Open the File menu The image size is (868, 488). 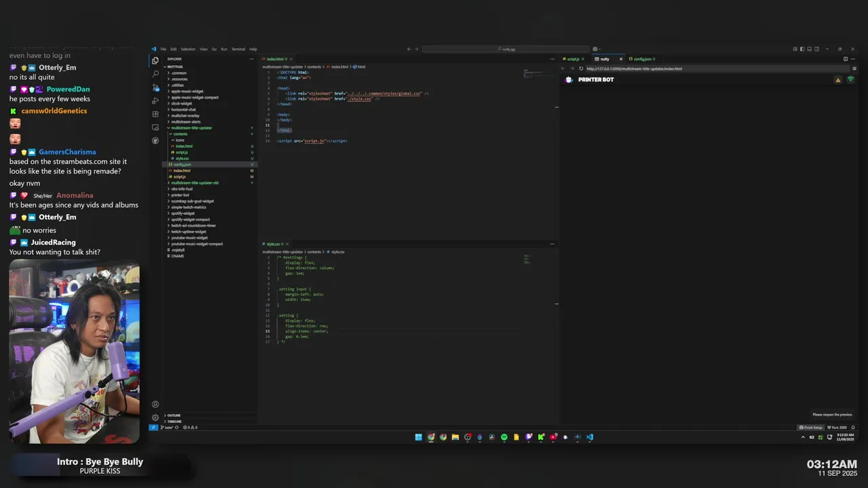[x=163, y=49]
